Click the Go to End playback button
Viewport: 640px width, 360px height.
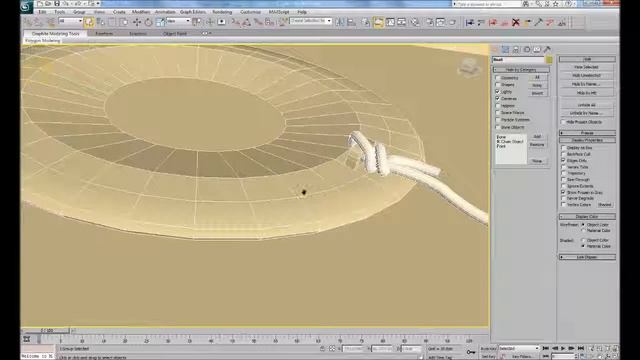[x=581, y=348]
